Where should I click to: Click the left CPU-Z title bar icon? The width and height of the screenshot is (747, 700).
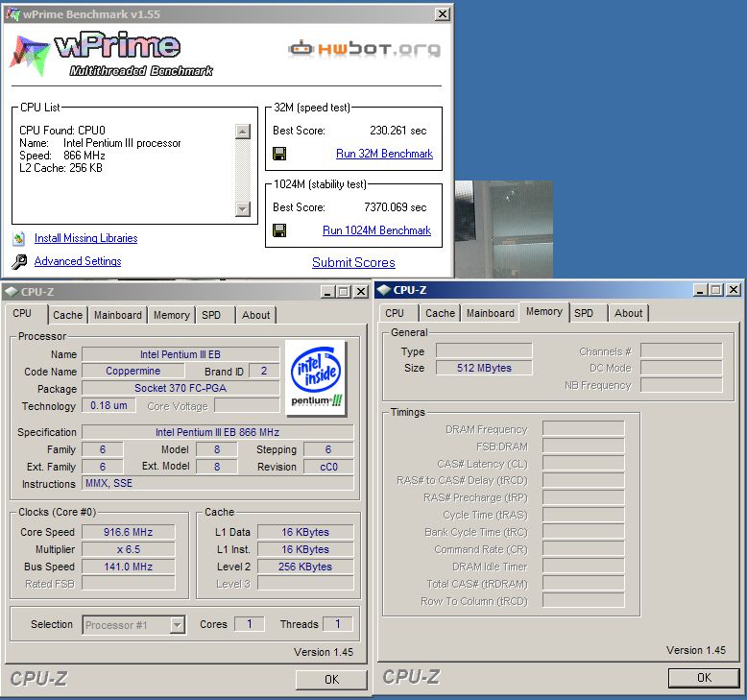[x=12, y=292]
